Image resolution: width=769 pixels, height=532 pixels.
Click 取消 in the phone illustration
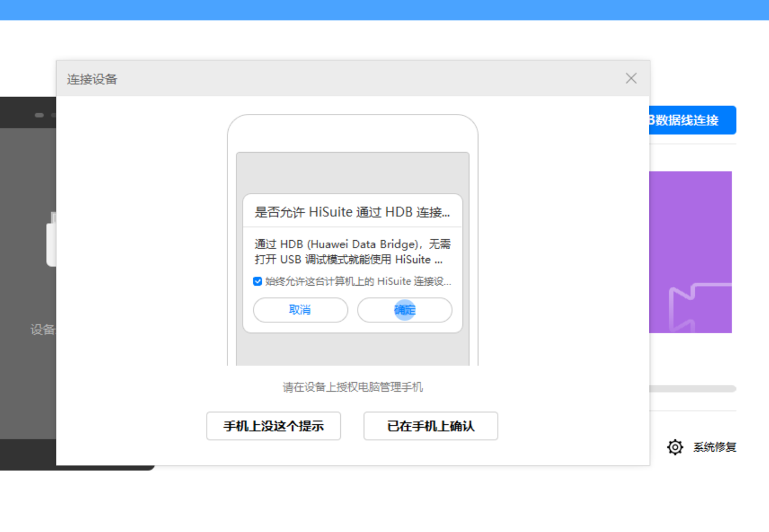[x=300, y=310]
